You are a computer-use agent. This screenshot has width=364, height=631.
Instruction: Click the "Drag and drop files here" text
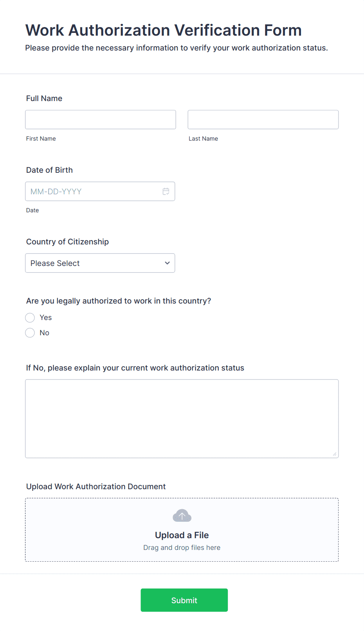pyautogui.click(x=182, y=548)
